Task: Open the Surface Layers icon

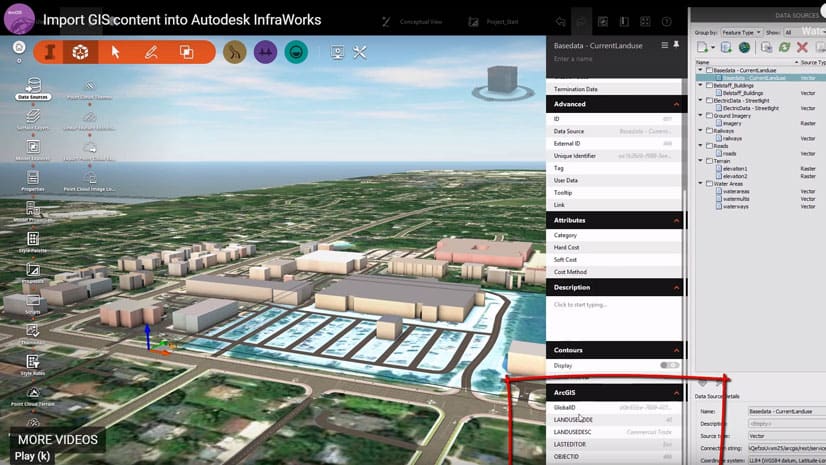Action: pos(33,118)
